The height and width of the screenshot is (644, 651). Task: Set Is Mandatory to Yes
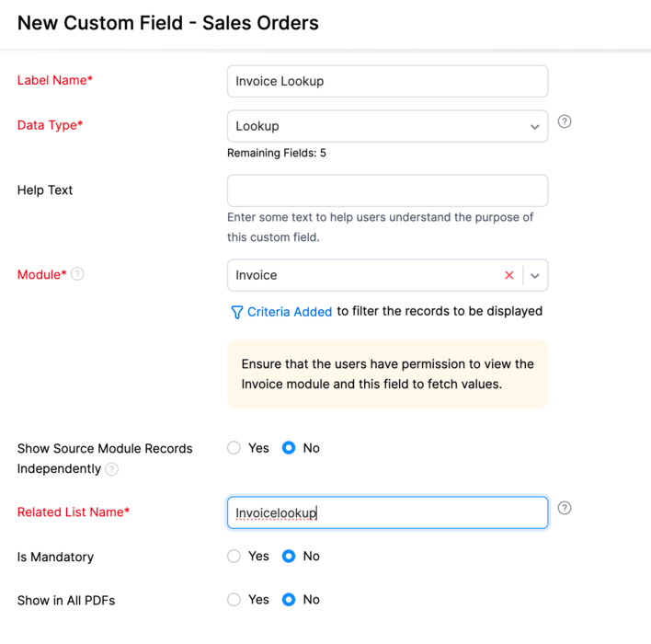click(234, 556)
